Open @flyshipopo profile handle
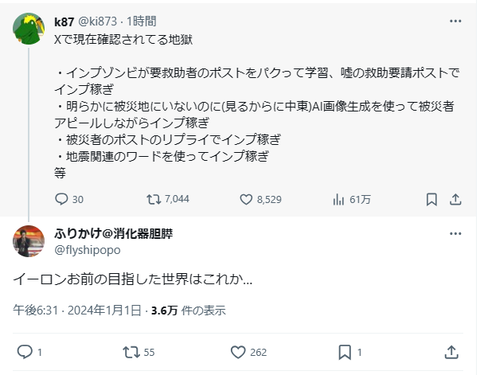The height and width of the screenshot is (375, 480). 87,250
